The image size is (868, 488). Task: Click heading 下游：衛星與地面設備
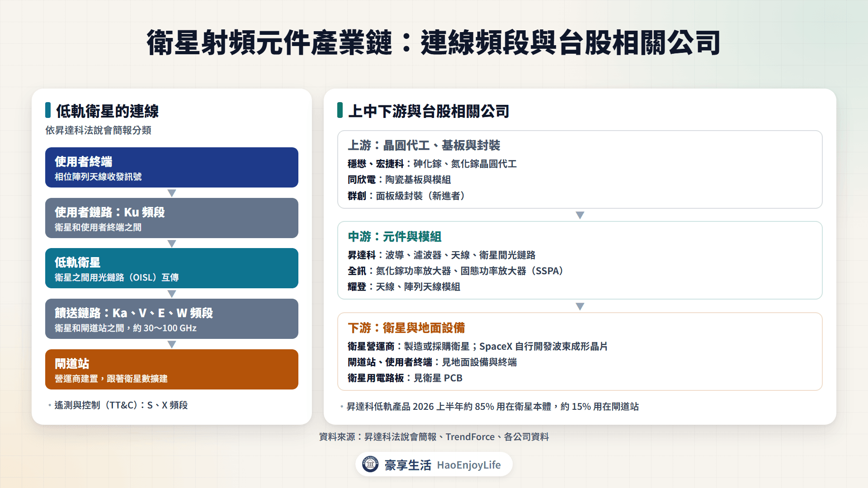[406, 328]
